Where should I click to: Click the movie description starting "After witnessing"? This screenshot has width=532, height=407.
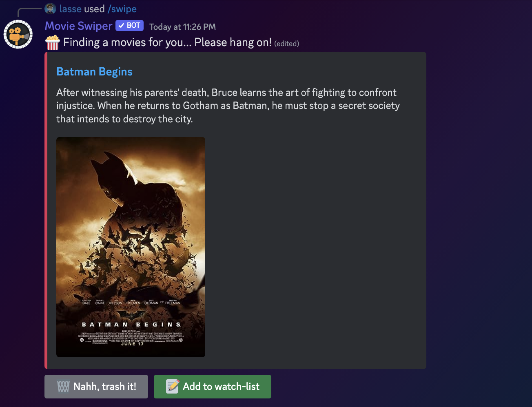coord(228,106)
